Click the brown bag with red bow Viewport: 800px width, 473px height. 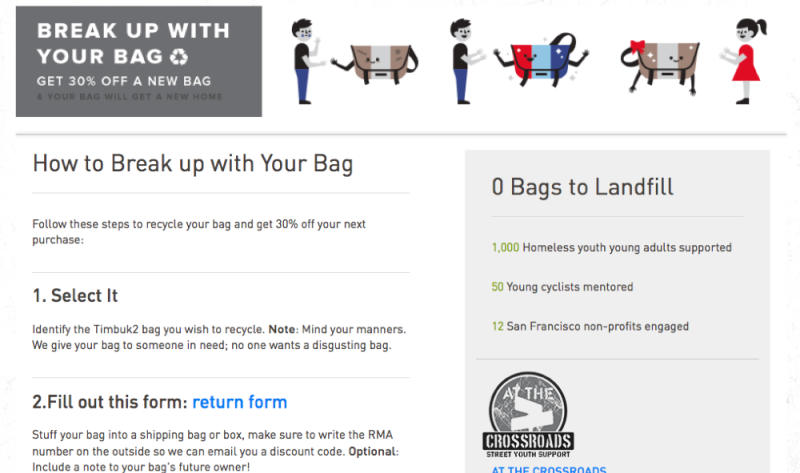point(660,66)
